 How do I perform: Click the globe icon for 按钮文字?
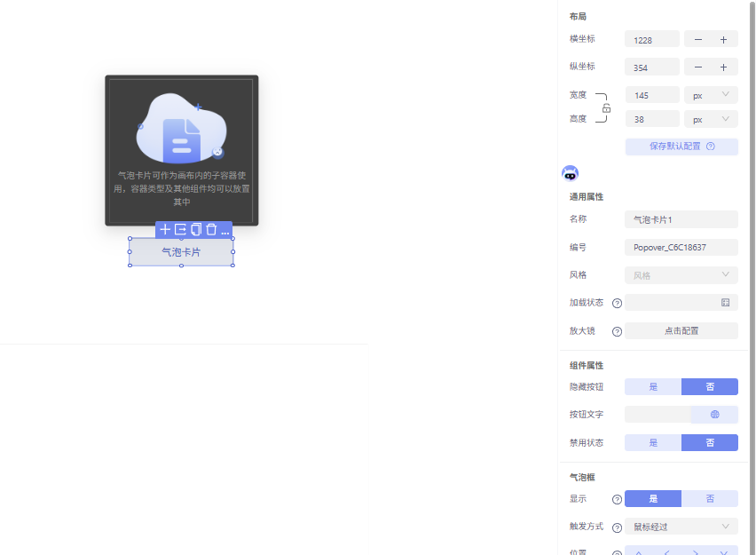[714, 415]
